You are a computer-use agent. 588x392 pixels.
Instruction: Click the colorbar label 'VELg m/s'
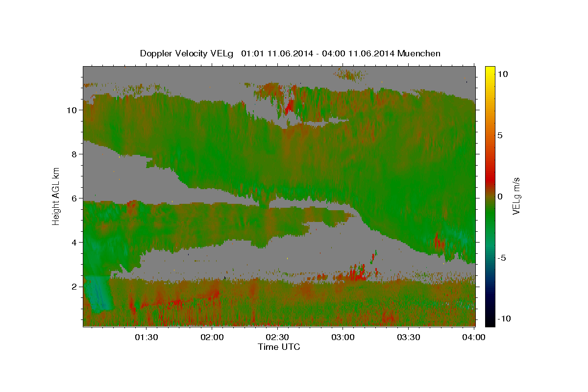516,196
